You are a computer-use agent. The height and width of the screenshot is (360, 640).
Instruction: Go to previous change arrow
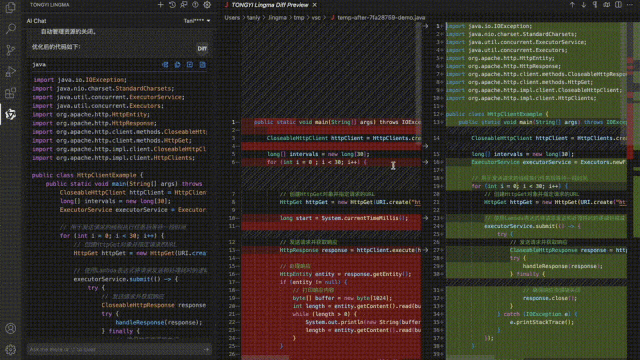point(572,5)
